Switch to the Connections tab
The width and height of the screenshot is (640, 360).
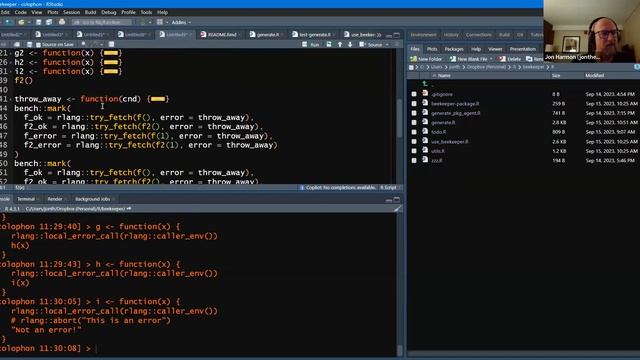tap(478, 35)
